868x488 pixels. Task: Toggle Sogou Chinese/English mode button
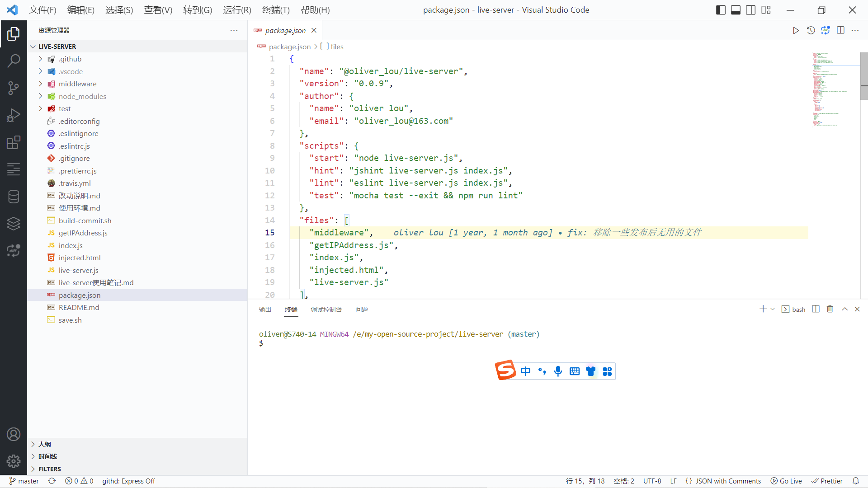525,371
